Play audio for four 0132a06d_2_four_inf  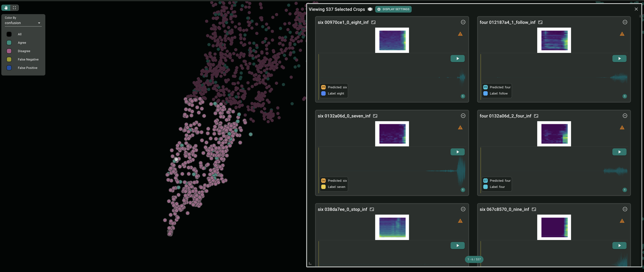[619, 152]
